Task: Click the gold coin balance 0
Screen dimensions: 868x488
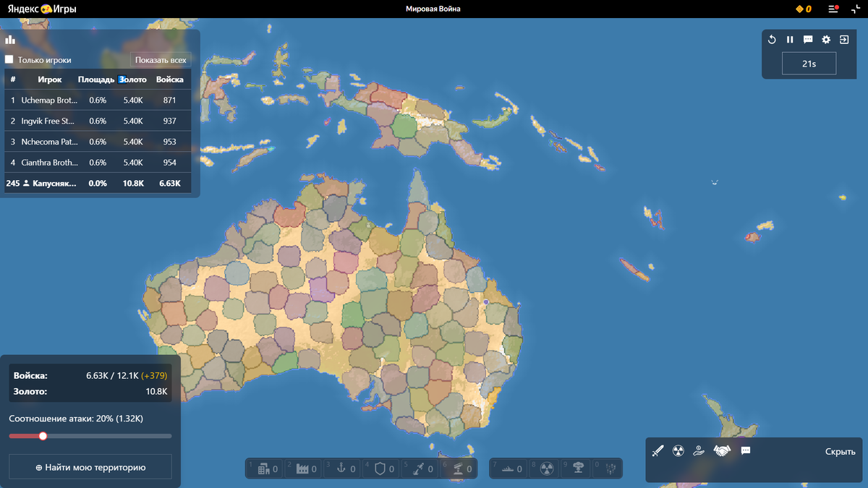Action: coord(804,9)
